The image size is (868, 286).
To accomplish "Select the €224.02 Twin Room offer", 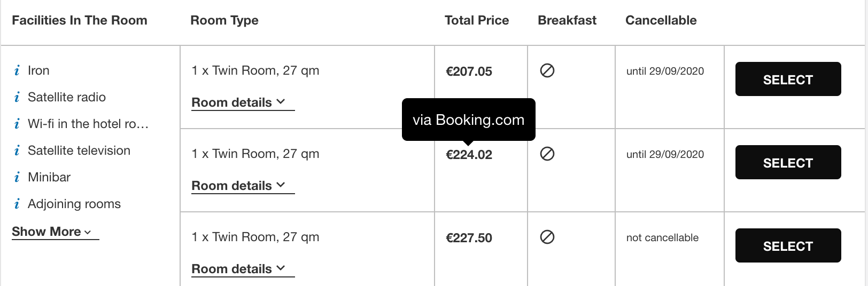I will tap(788, 162).
